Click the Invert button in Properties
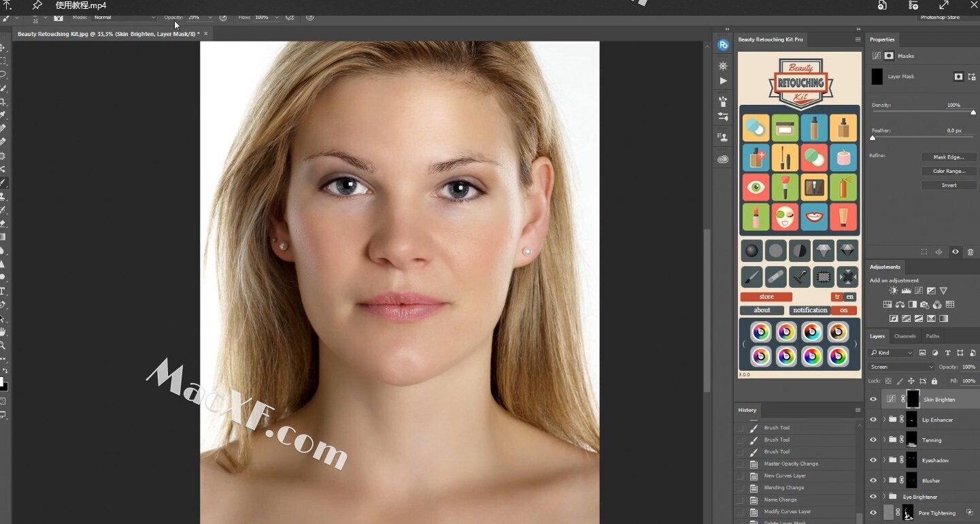Viewport: 980px width, 524px height. click(x=949, y=185)
